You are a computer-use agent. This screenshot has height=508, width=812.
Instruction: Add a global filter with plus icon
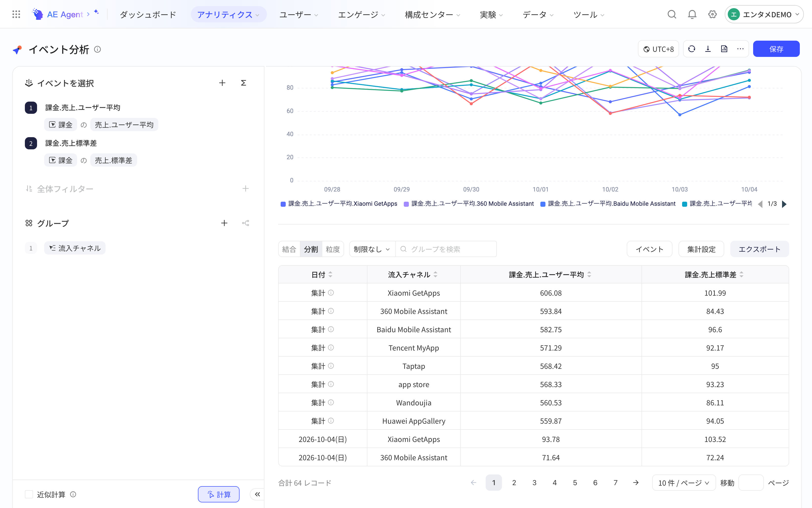(x=246, y=189)
